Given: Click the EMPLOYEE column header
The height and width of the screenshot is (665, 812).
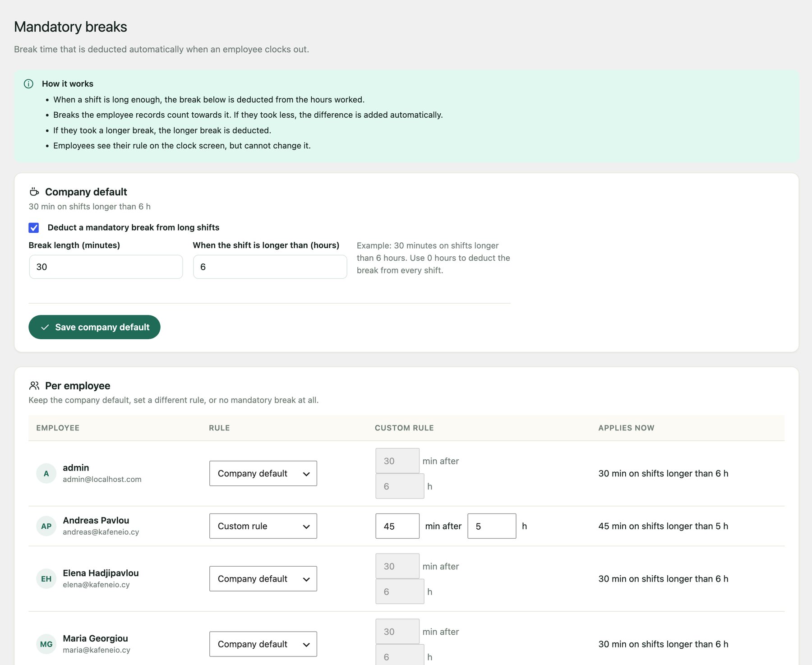Looking at the screenshot, I should point(58,428).
